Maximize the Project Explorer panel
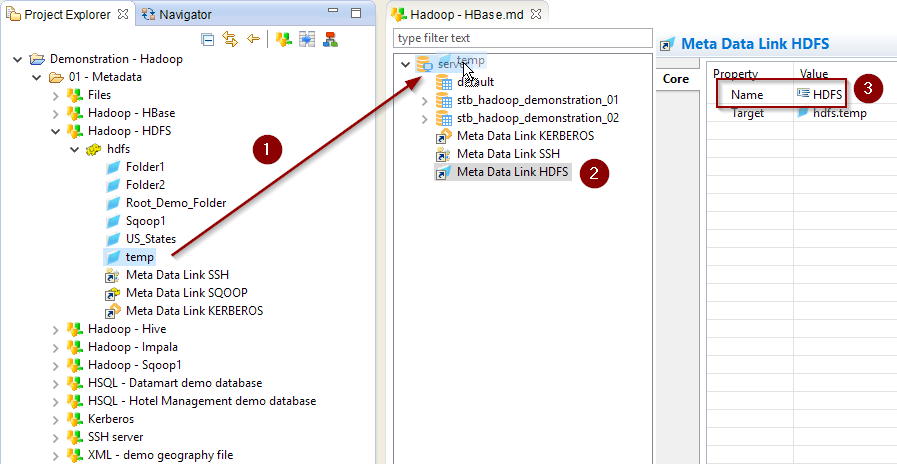This screenshot has width=897, height=464. click(x=356, y=13)
